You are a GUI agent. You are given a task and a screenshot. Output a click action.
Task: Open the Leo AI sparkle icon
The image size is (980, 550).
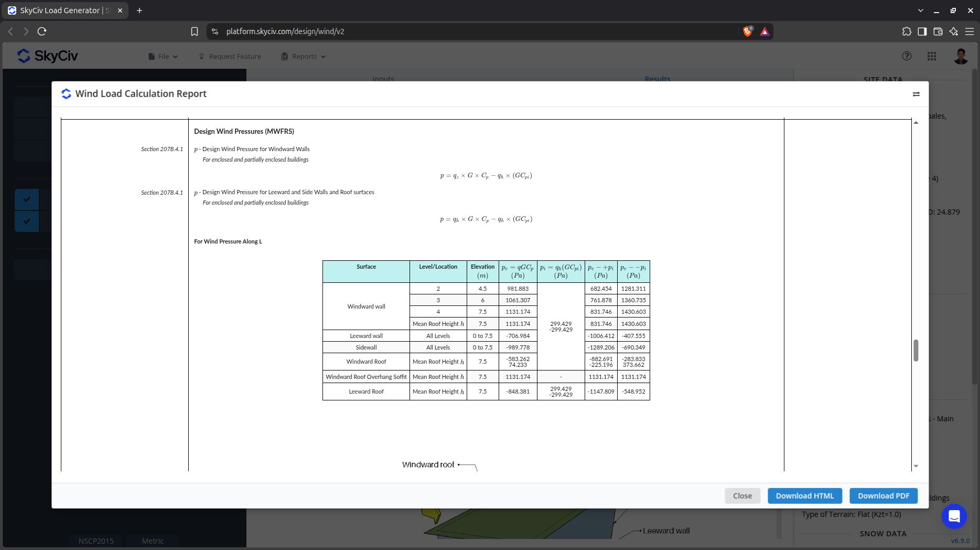(954, 31)
